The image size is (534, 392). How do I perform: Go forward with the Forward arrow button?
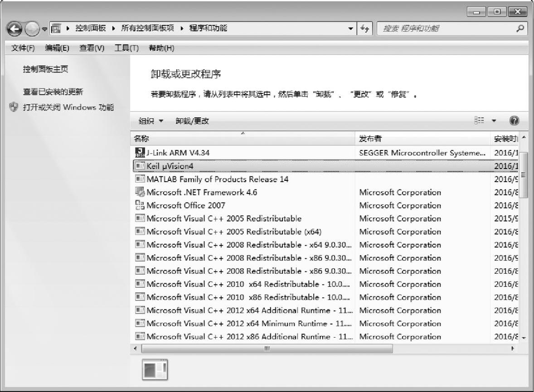pos(32,29)
